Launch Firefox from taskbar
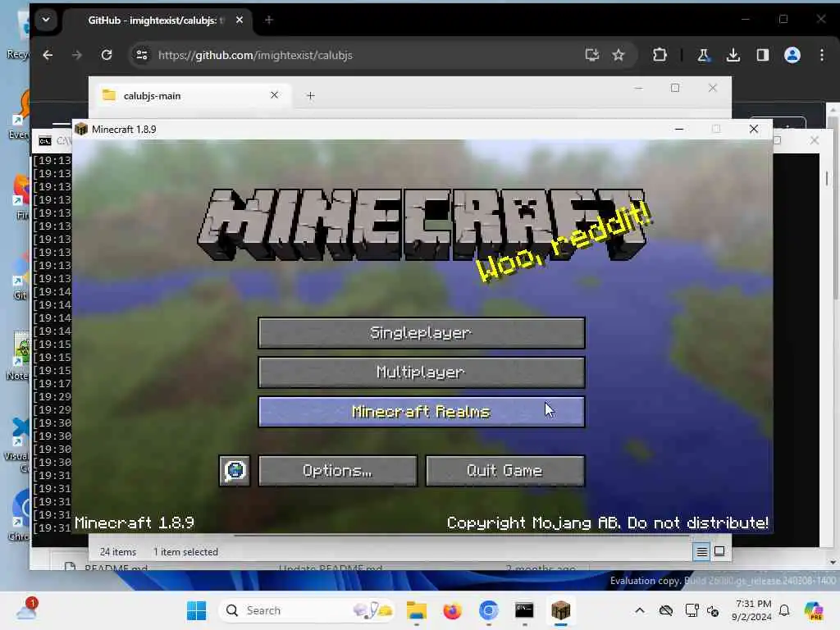This screenshot has width=840, height=630. tap(452, 610)
